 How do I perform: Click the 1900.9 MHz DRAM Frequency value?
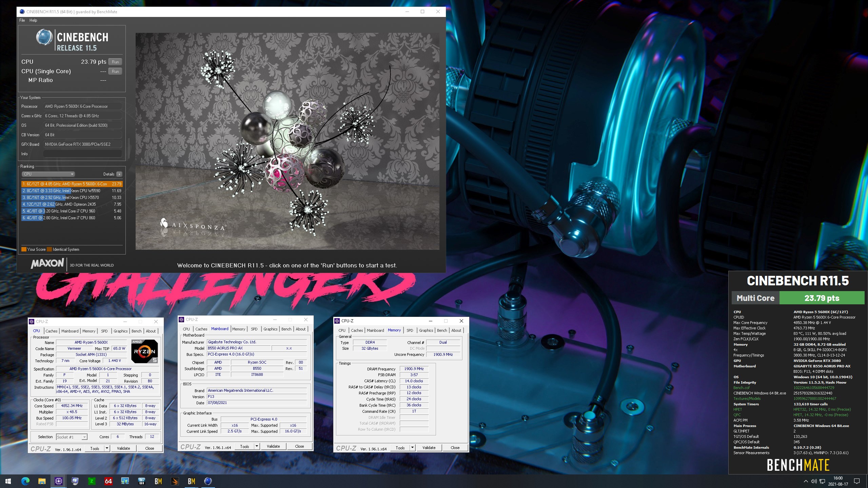tap(414, 369)
